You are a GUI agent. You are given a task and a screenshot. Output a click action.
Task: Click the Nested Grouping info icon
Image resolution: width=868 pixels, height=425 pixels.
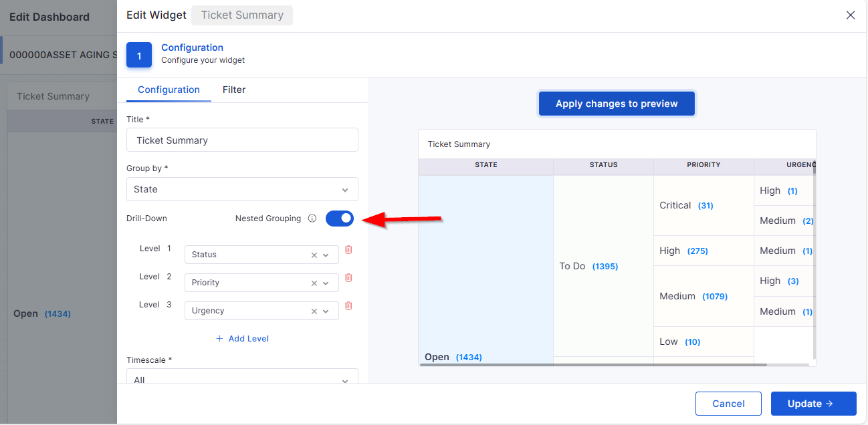click(312, 219)
